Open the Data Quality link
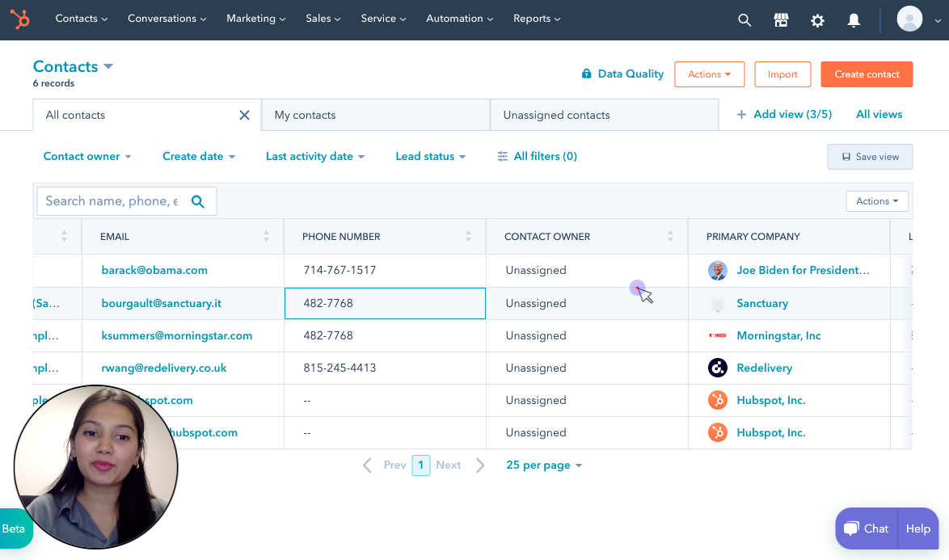The height and width of the screenshot is (560, 949). point(622,74)
